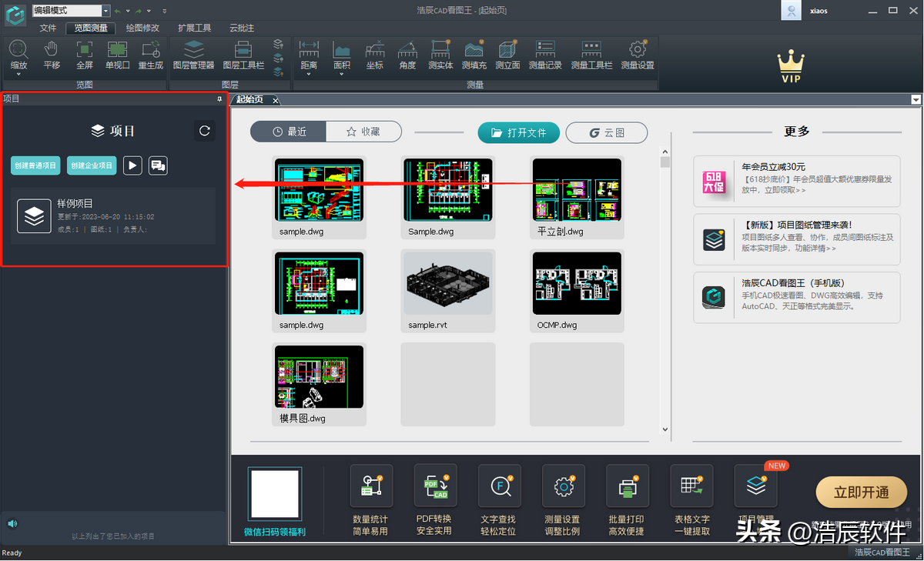Select the 坐标 coordinate measurement tool
The width and height of the screenshot is (924, 561).
(375, 55)
